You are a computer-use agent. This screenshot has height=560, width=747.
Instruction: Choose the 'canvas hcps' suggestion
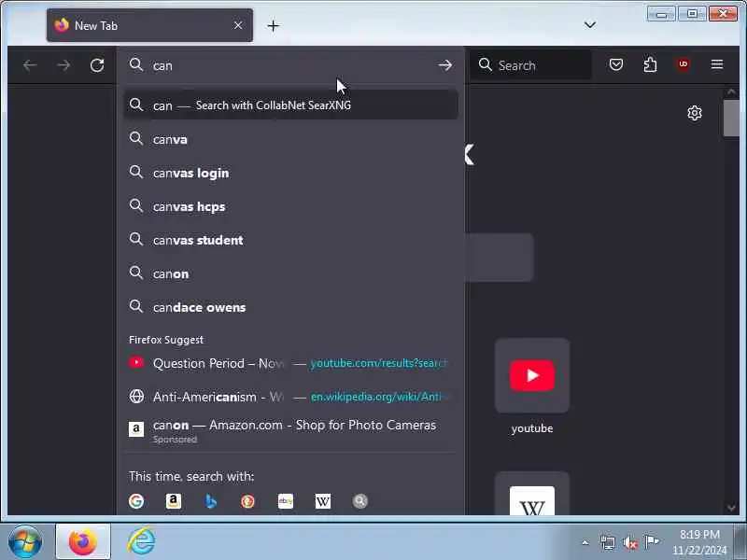coord(290,206)
